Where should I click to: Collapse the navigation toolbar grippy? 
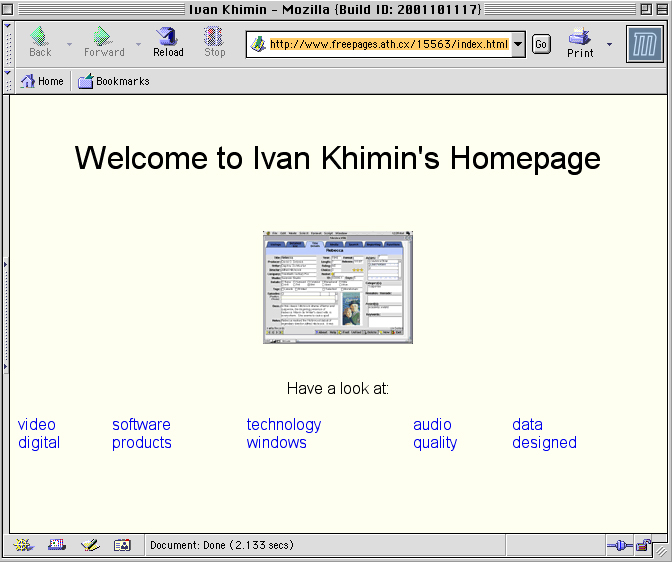8,44
